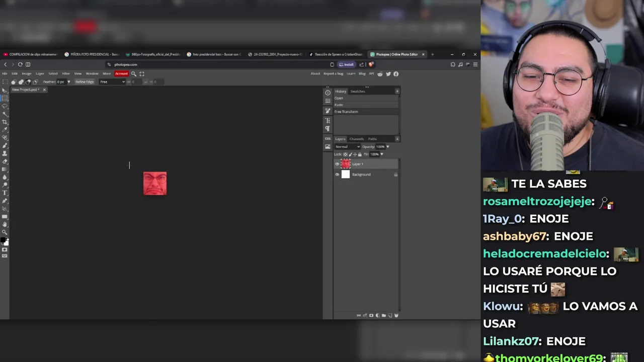
Task: Click the browser Install button
Action: coord(347,64)
